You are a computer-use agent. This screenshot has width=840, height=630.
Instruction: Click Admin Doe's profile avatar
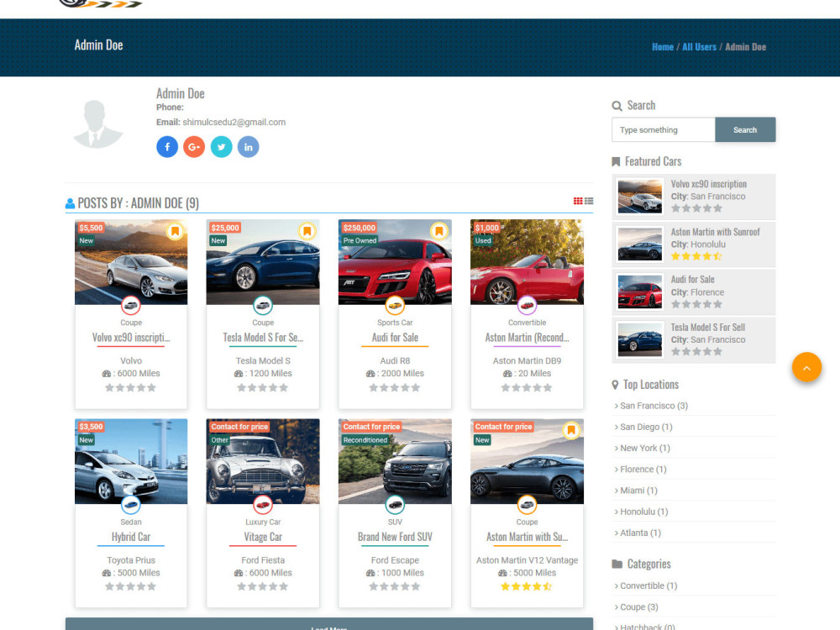tap(98, 123)
